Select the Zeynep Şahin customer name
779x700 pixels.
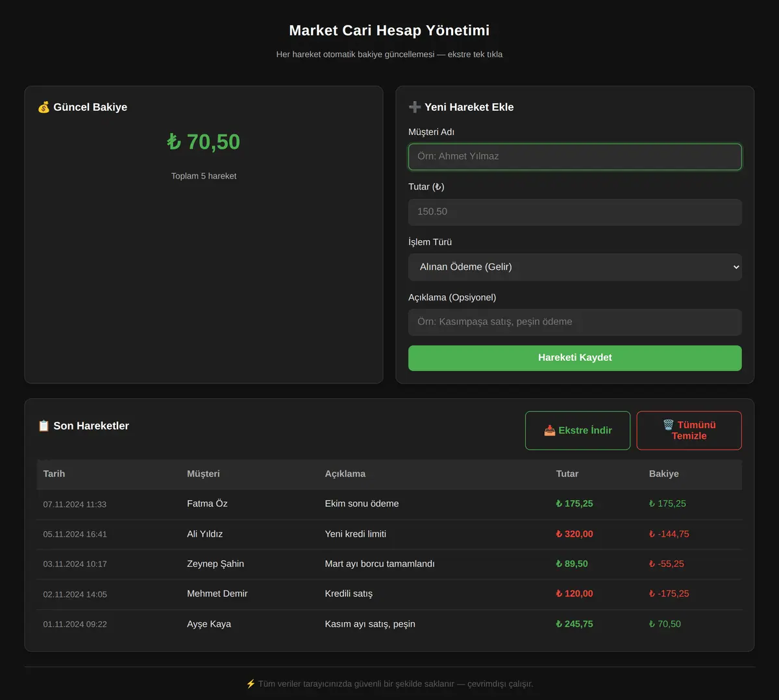pyautogui.click(x=216, y=564)
